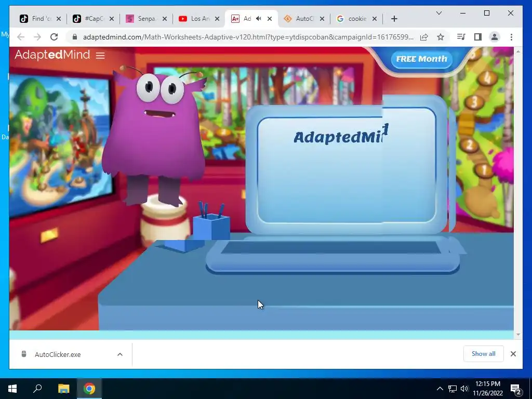Close the 'Find' TikTok tab

click(x=59, y=19)
